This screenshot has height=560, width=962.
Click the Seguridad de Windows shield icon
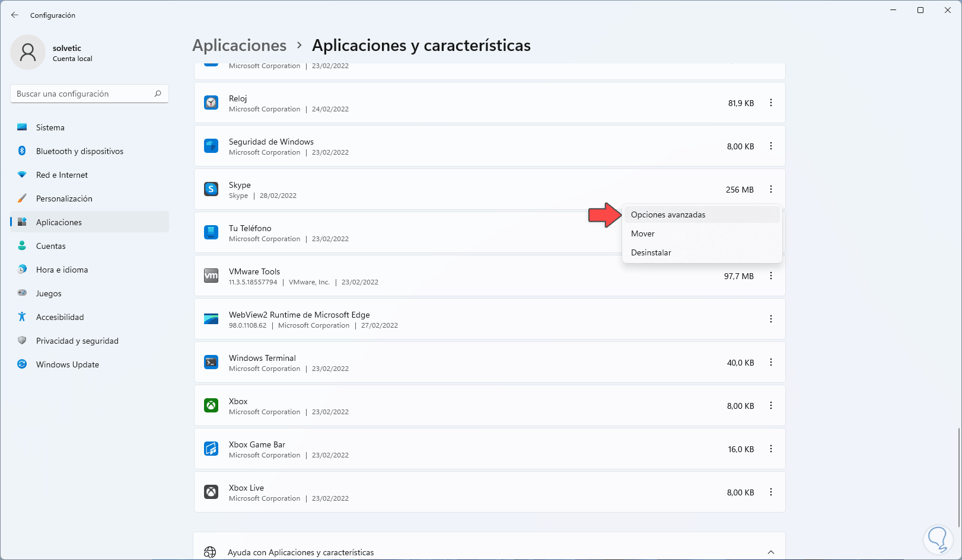211,146
